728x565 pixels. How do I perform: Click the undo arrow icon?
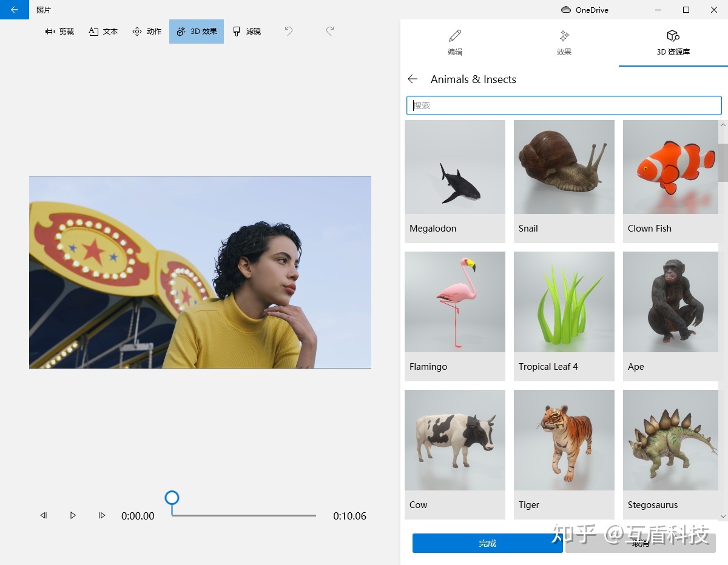coord(289,31)
